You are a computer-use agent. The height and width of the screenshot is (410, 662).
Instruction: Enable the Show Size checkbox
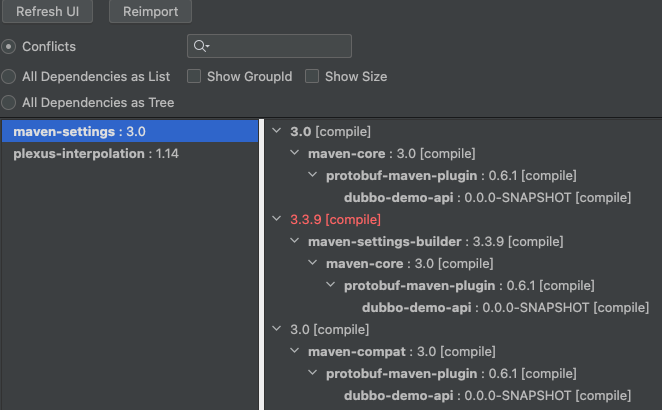click(x=312, y=76)
